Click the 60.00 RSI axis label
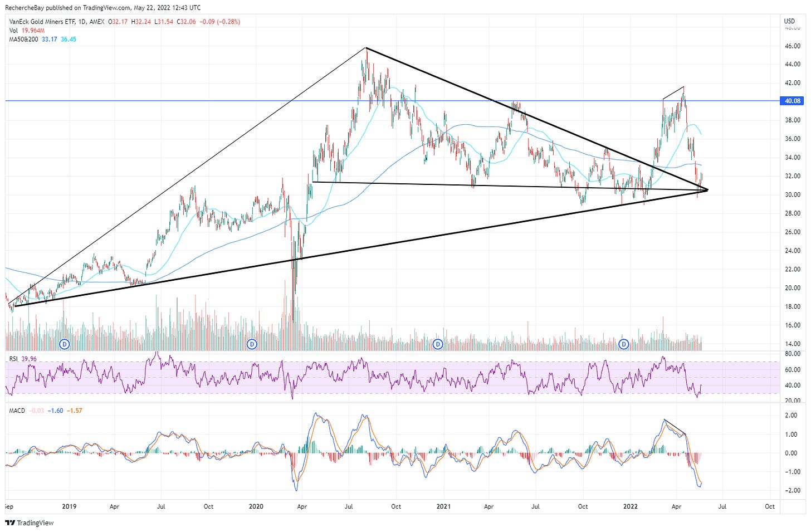Image resolution: width=811 pixels, height=532 pixels. click(x=793, y=369)
